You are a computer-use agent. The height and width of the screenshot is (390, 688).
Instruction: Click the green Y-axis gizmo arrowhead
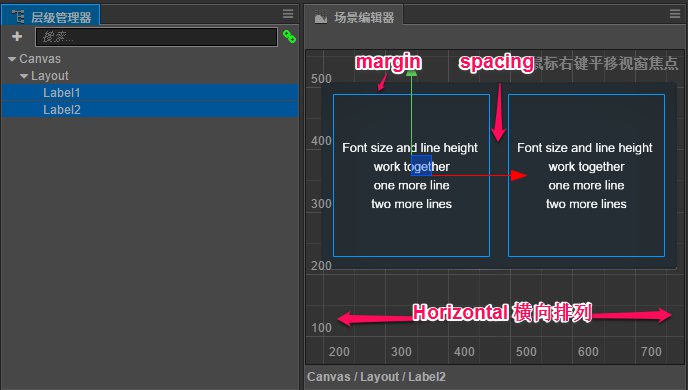[x=411, y=72]
